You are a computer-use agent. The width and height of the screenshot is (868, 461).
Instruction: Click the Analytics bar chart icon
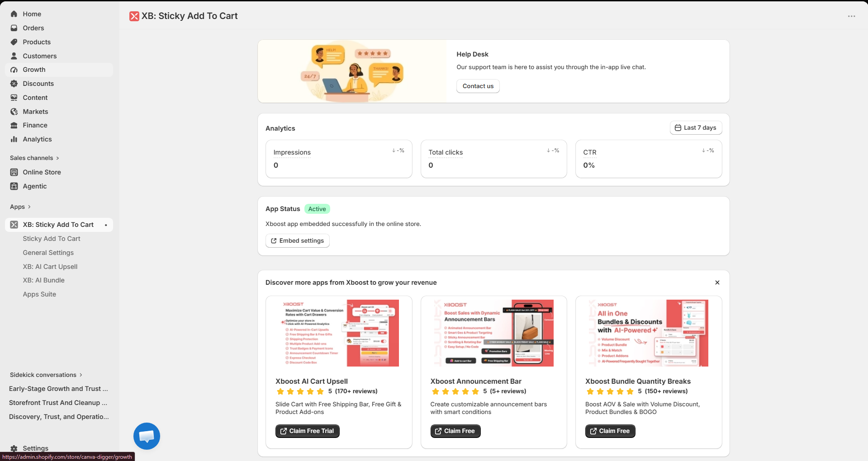tap(14, 139)
